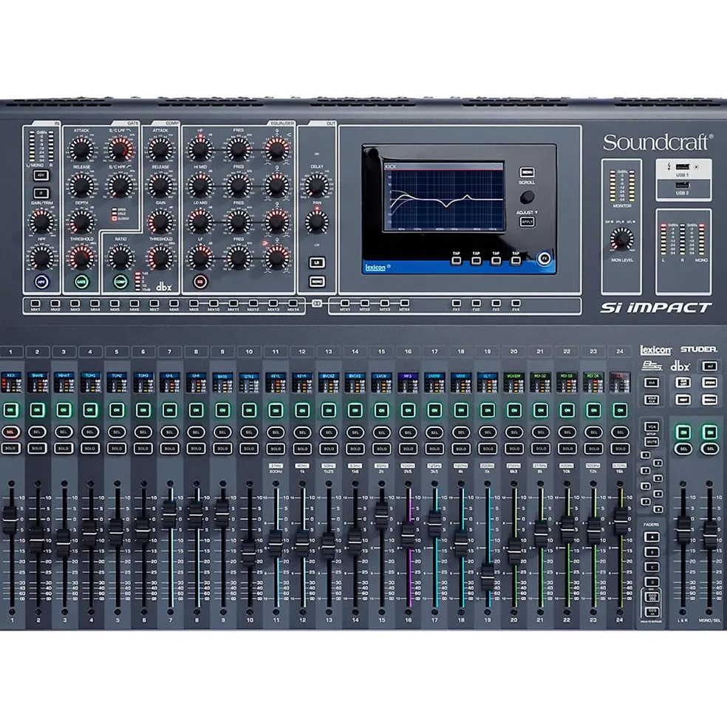
Task: Click the L&R master SEL button
Action: tap(683, 449)
